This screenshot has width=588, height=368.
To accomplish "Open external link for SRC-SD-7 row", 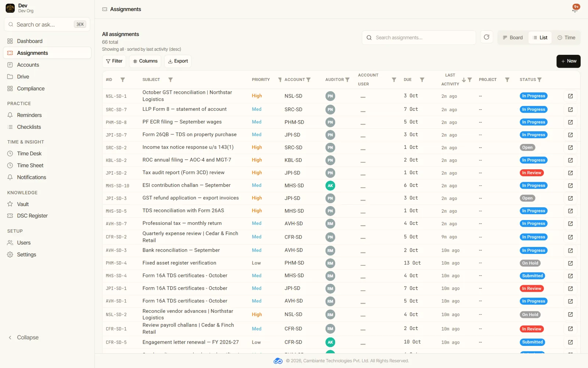I will (x=570, y=110).
